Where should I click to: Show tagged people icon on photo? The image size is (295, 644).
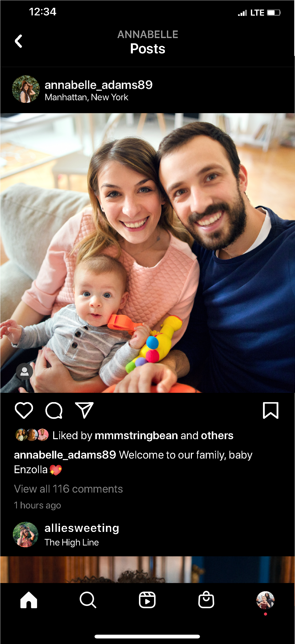(24, 371)
